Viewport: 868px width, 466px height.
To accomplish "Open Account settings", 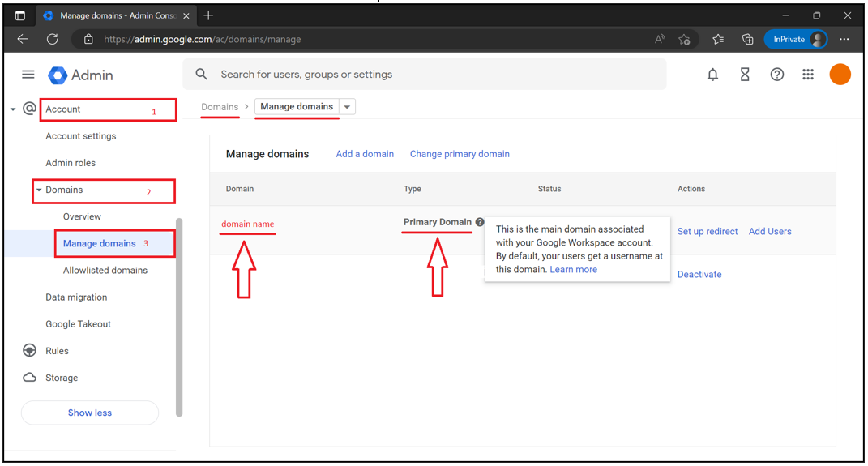I will click(81, 135).
